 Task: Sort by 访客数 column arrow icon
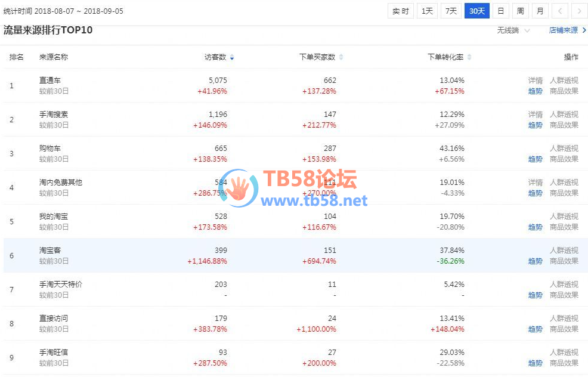pos(232,57)
